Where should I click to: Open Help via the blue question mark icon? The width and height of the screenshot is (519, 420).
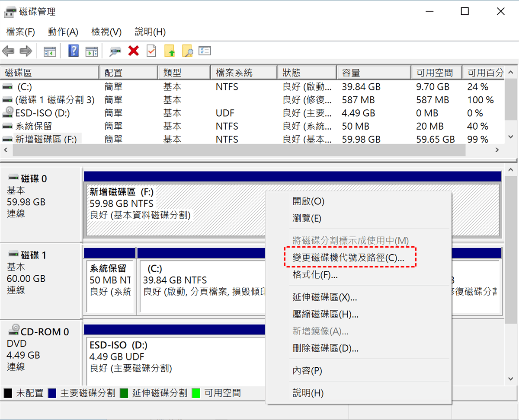(74, 51)
